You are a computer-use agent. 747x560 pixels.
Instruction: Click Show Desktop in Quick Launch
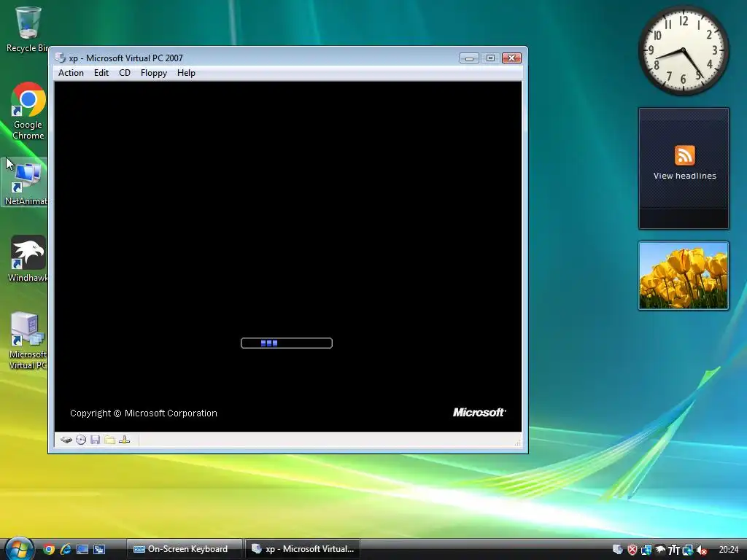pos(82,549)
